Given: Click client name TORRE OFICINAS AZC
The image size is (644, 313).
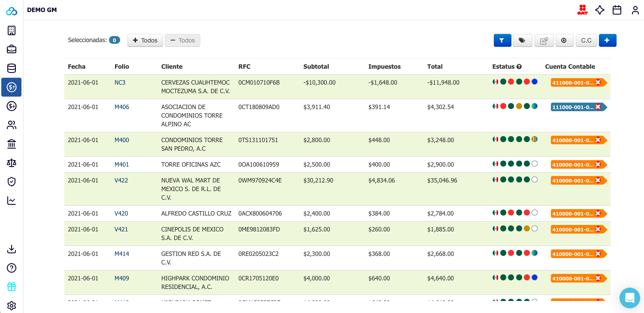Looking at the screenshot, I should tap(190, 164).
